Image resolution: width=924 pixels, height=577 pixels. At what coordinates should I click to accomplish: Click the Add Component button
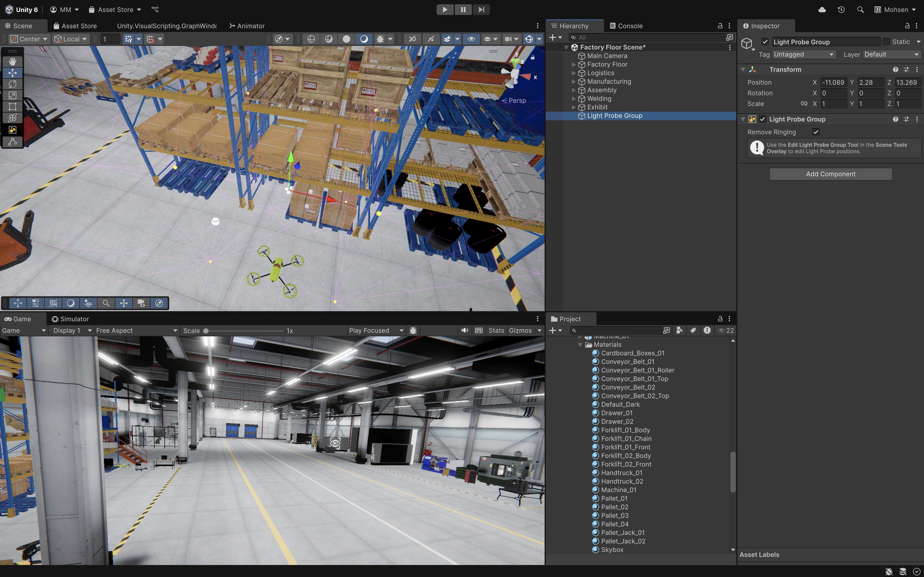pyautogui.click(x=830, y=174)
